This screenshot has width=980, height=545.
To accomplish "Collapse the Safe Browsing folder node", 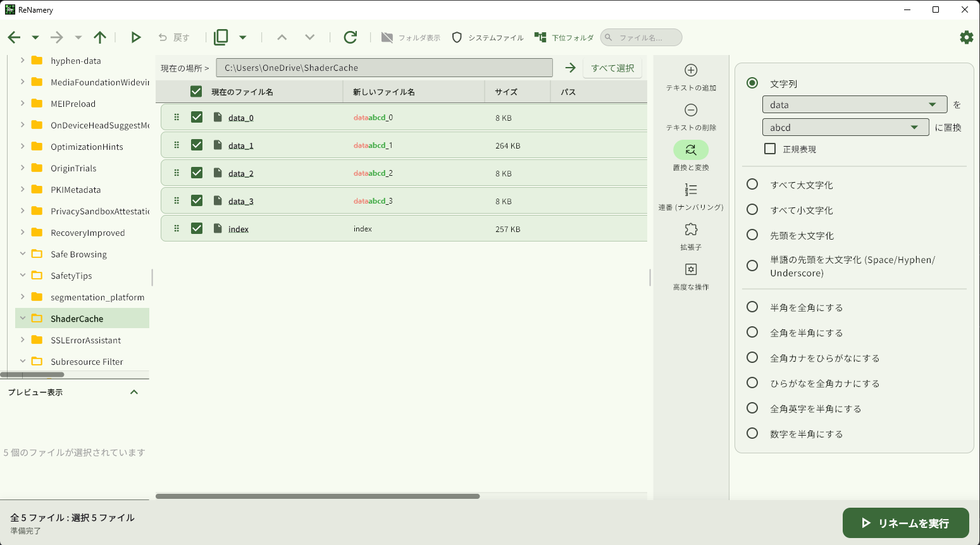I will (x=23, y=254).
